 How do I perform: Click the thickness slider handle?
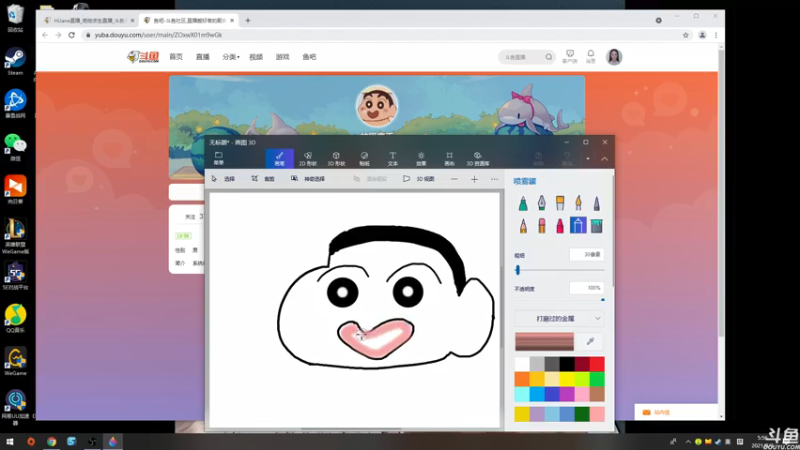pyautogui.click(x=517, y=270)
